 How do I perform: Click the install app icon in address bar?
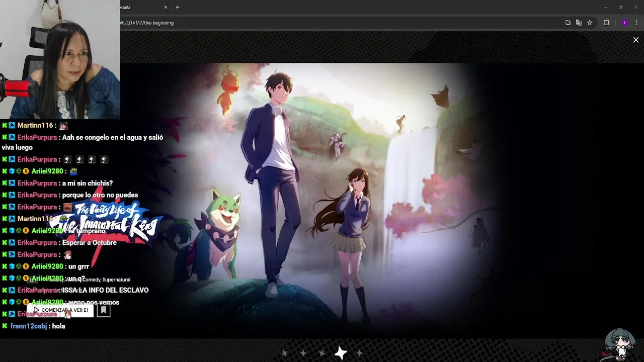tap(568, 23)
